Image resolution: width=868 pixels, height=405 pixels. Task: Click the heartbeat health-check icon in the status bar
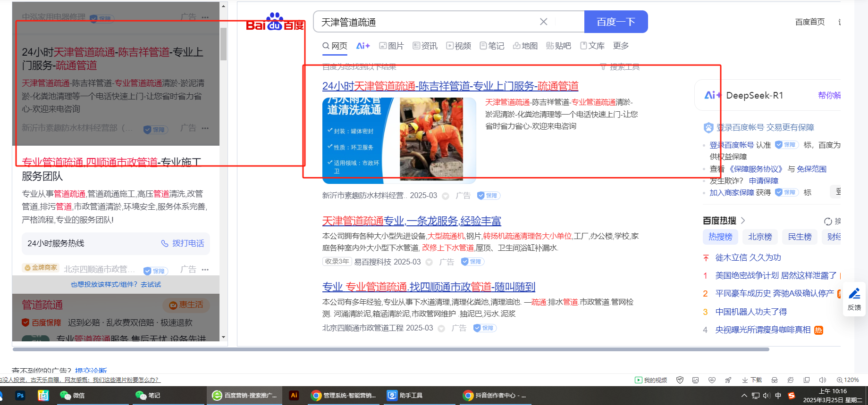tap(712, 380)
